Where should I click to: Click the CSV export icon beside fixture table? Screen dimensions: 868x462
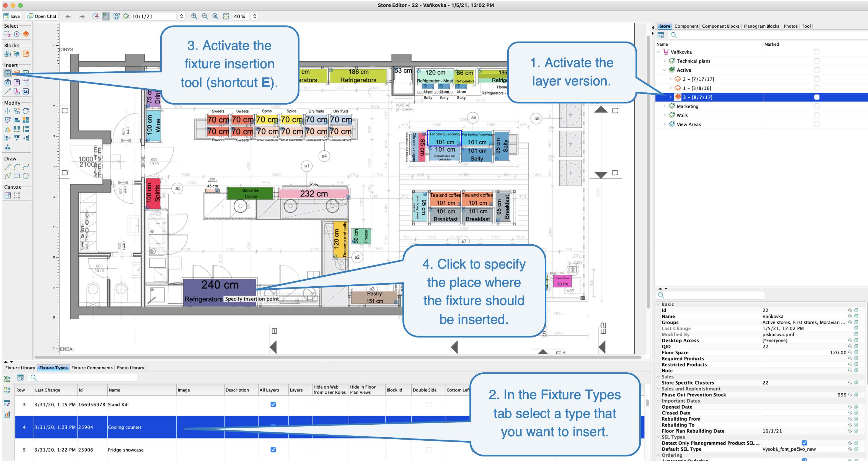pos(7,390)
